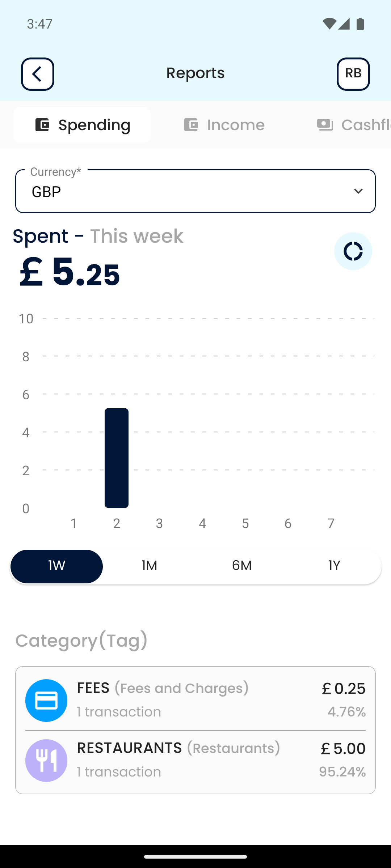Viewport: 391px width, 868px height.
Task: Switch to the Income tab
Action: pos(235,125)
